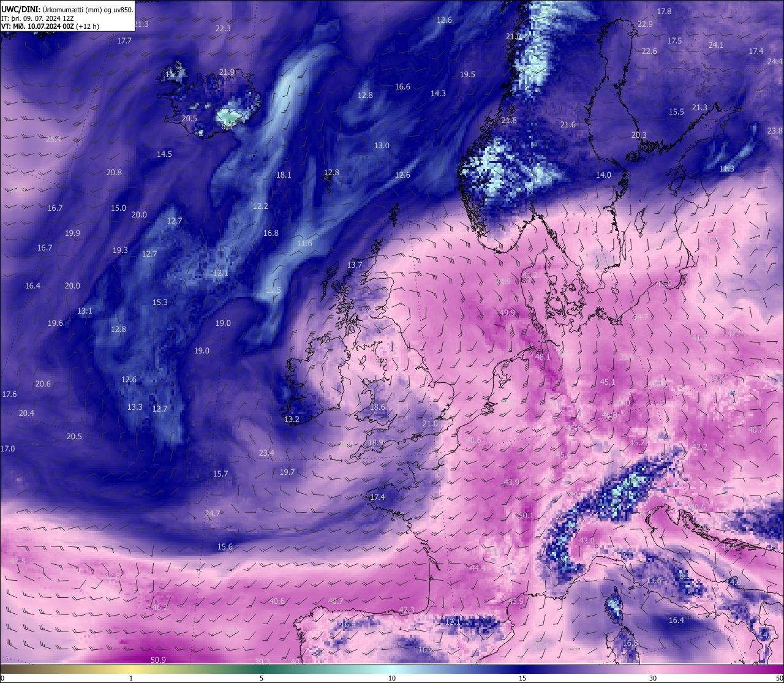
Task: Click the value 24.4 on the map
Action: coord(775,61)
